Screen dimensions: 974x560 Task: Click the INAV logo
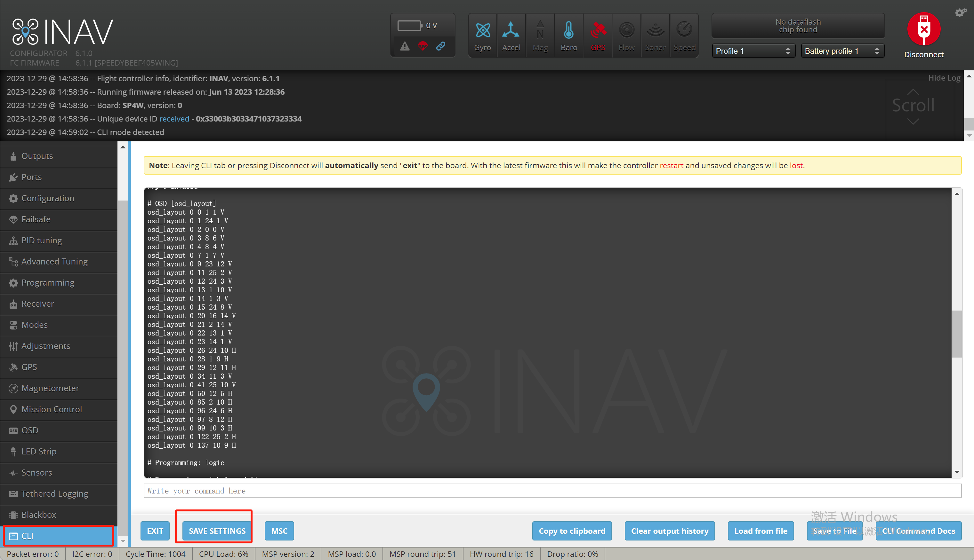(63, 32)
